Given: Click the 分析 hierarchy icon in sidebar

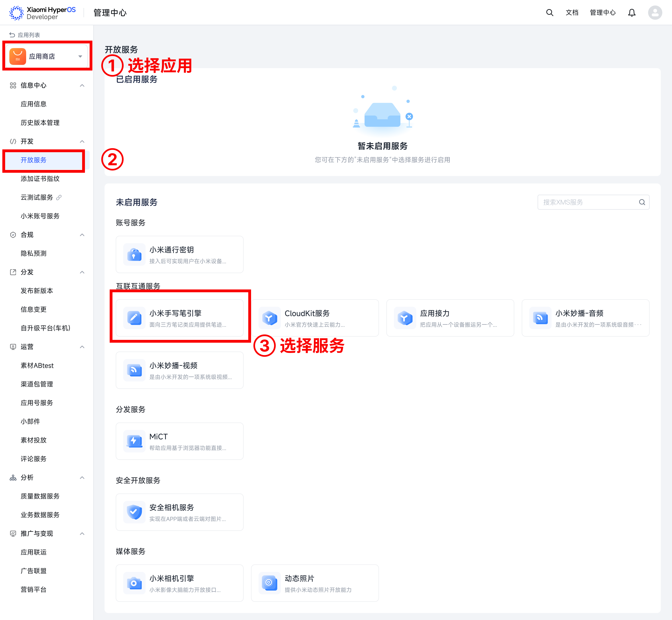Looking at the screenshot, I should click(x=13, y=477).
